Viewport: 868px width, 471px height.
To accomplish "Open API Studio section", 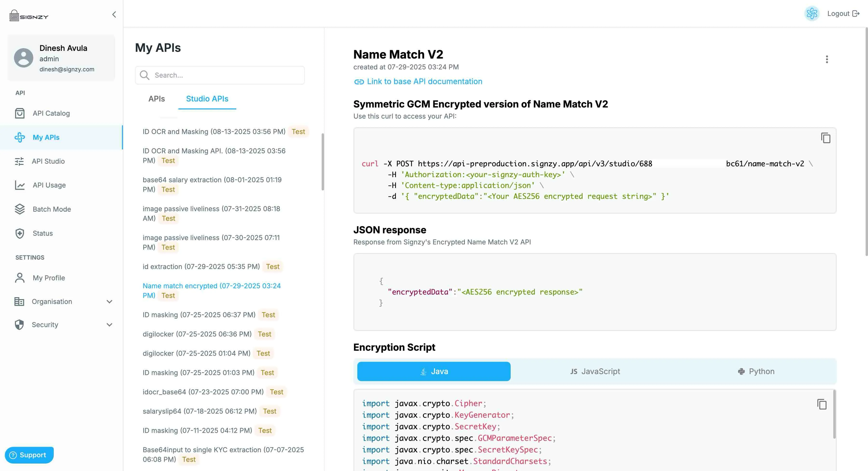I will pos(48,161).
